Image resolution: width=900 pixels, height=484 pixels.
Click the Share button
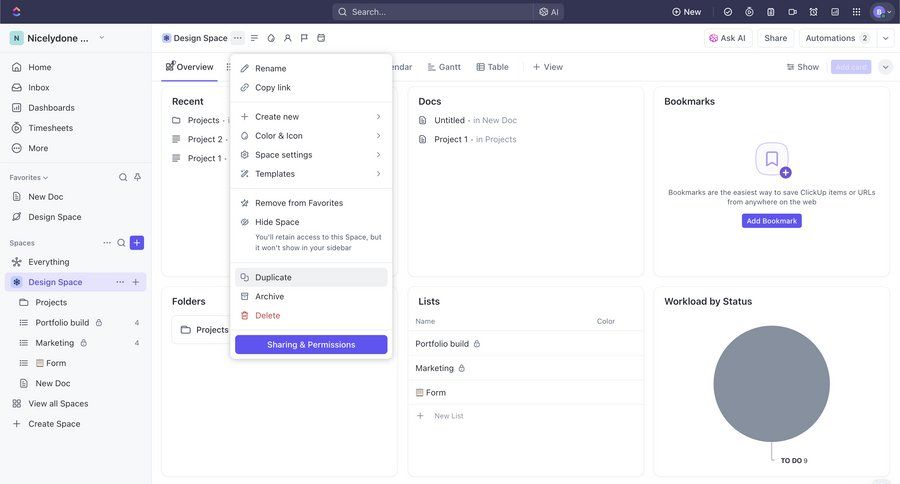[x=775, y=38]
